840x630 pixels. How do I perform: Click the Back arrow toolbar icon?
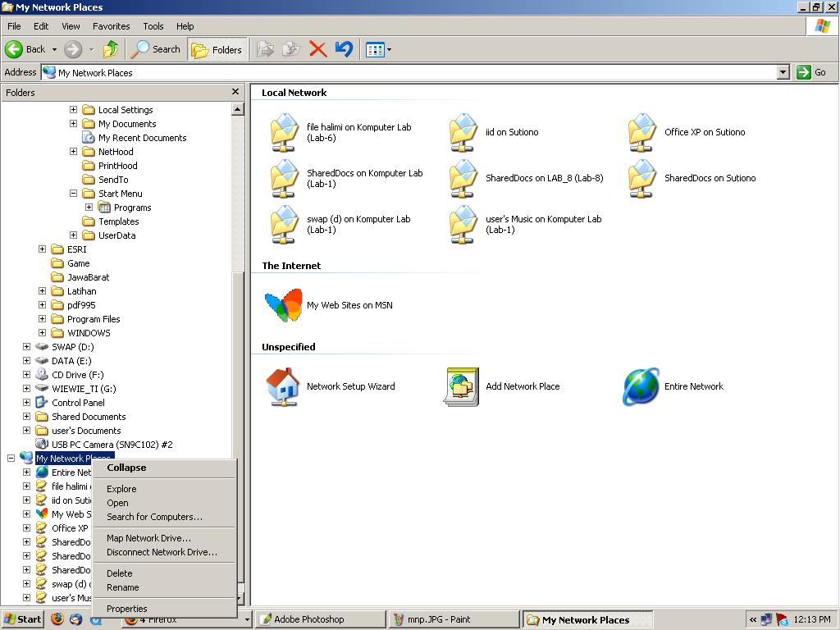click(14, 49)
